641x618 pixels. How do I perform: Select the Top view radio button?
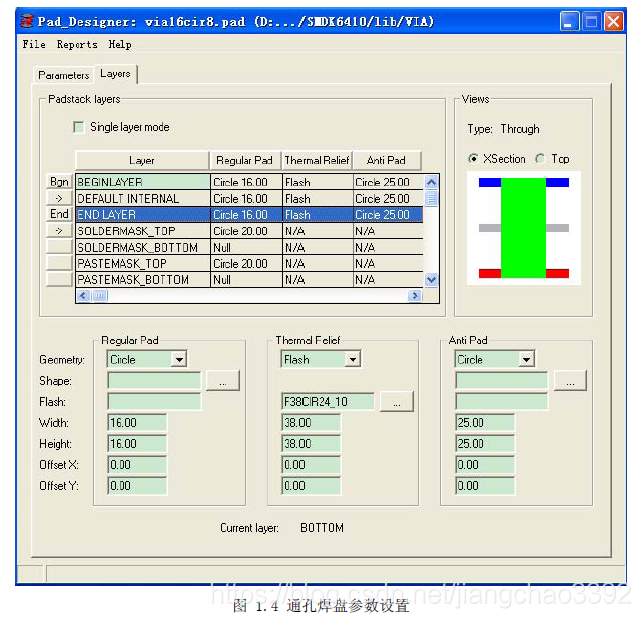pyautogui.click(x=540, y=159)
